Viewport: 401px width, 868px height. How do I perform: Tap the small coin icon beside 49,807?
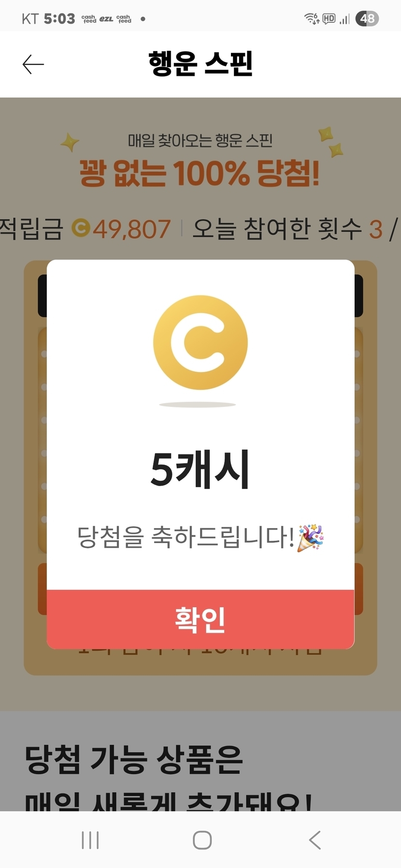pyautogui.click(x=81, y=228)
